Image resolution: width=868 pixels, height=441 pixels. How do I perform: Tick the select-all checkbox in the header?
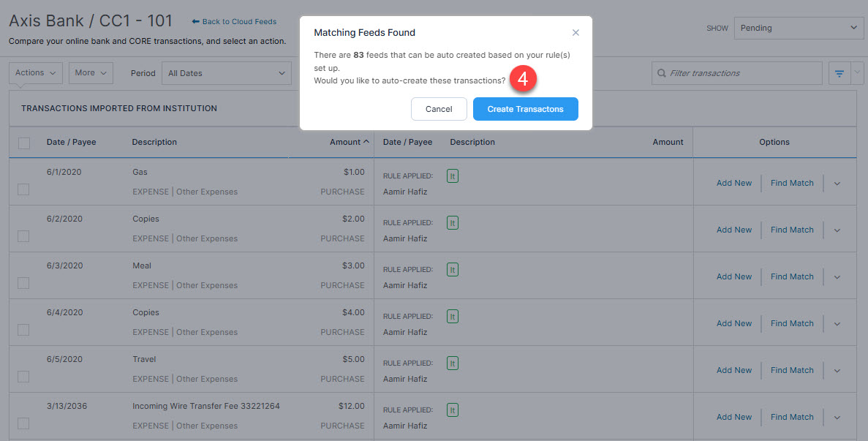point(24,143)
